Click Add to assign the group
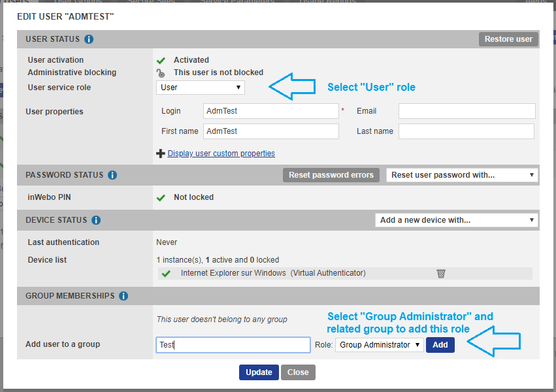Image resolution: width=556 pixels, height=392 pixels. (x=440, y=345)
